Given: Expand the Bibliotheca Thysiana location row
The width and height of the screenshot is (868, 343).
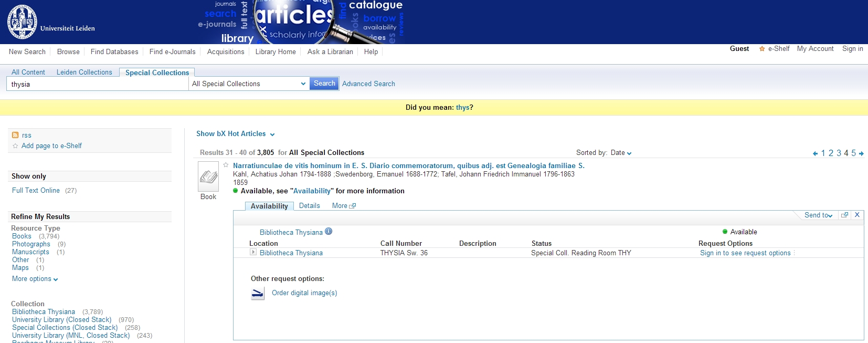Looking at the screenshot, I should pos(253,252).
